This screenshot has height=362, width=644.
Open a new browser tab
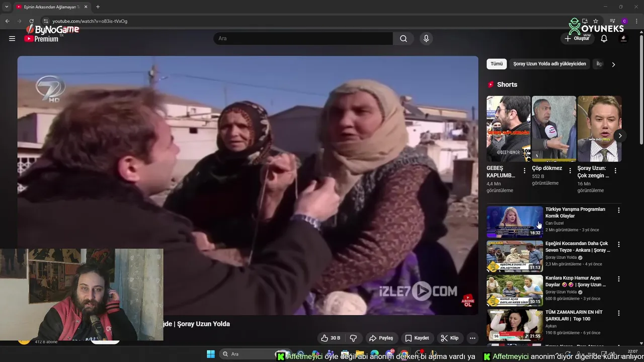click(x=98, y=7)
